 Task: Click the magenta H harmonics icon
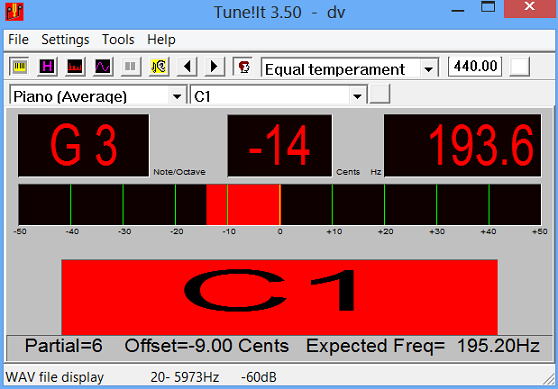pos(47,67)
